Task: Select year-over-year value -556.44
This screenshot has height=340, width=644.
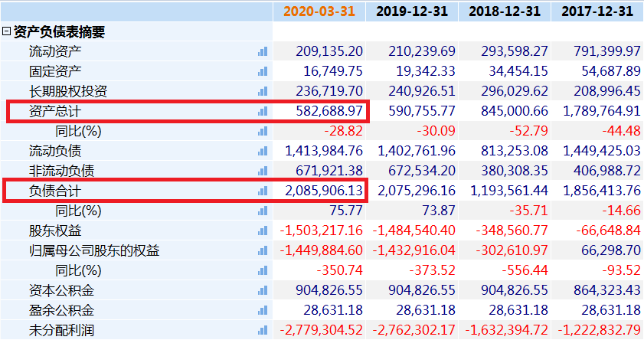Action: point(525,270)
